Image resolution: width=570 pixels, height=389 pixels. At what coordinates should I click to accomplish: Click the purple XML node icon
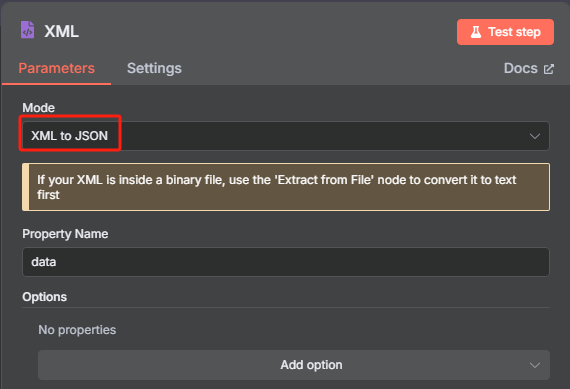coord(27,30)
